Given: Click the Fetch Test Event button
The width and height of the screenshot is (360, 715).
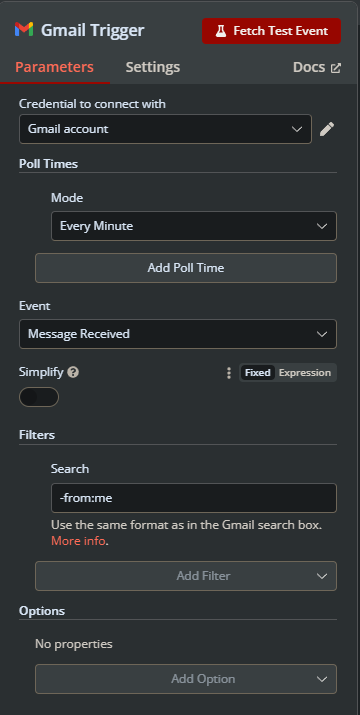Looking at the screenshot, I should tap(271, 31).
